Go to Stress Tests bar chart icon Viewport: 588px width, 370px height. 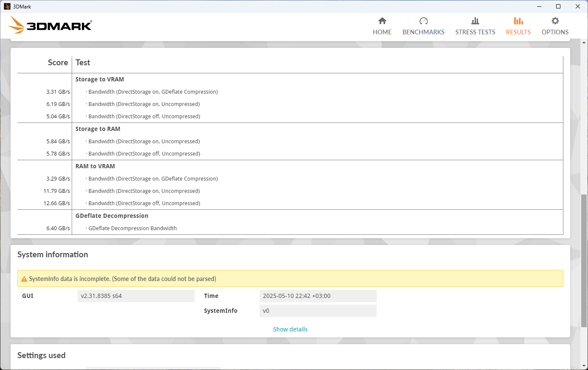click(475, 21)
